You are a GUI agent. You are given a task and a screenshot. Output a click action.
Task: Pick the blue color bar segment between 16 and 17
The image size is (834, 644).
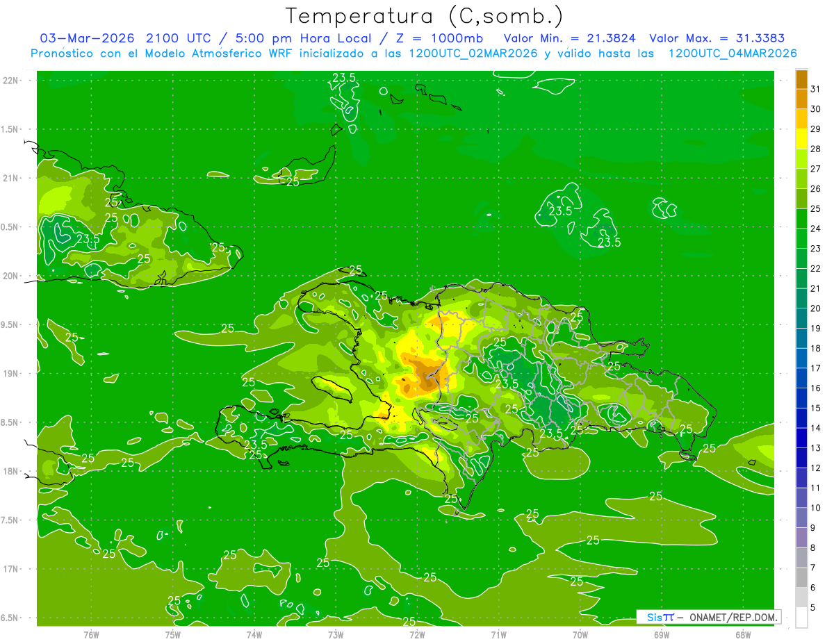pos(801,379)
